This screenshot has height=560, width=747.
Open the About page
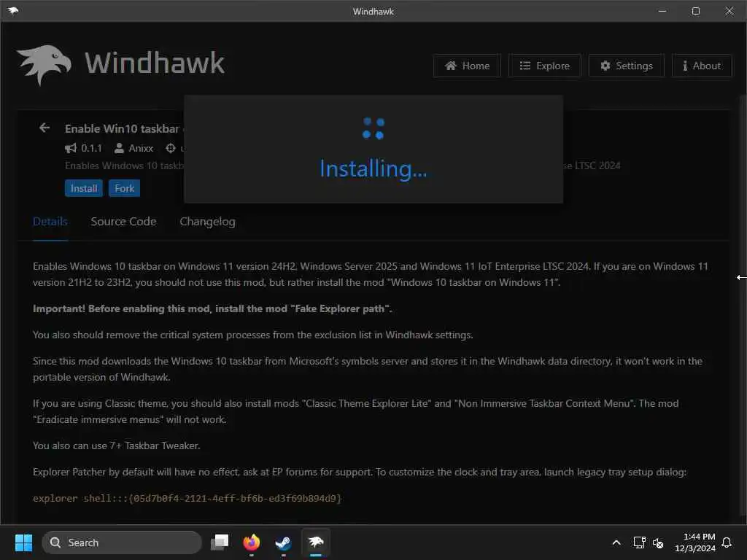click(702, 66)
